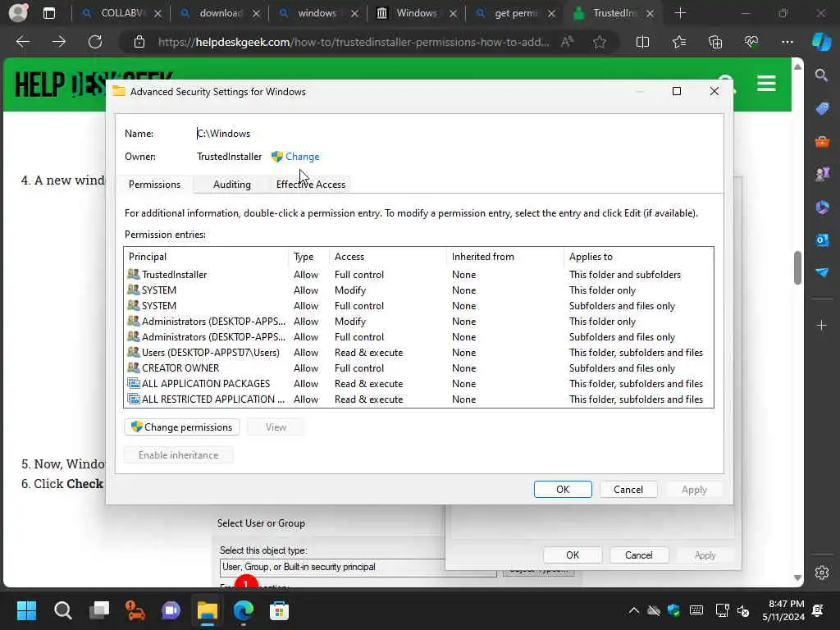Click the page vertical scrollbar thumb
The height and width of the screenshot is (630, 840).
797,267
